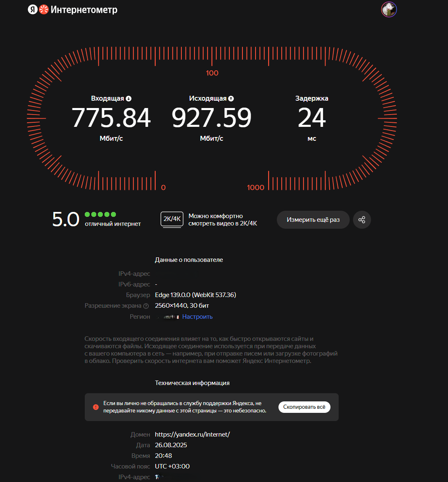This screenshot has height=482, width=448.
Task: Click the IPv6-адрес field label
Action: point(134,284)
